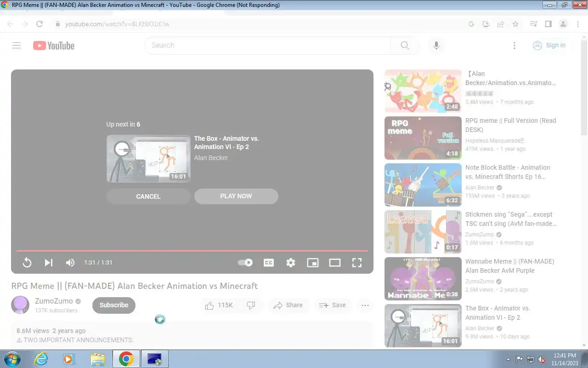Image resolution: width=588 pixels, height=368 pixels.
Task: Open player settings gear
Action: coord(291,263)
